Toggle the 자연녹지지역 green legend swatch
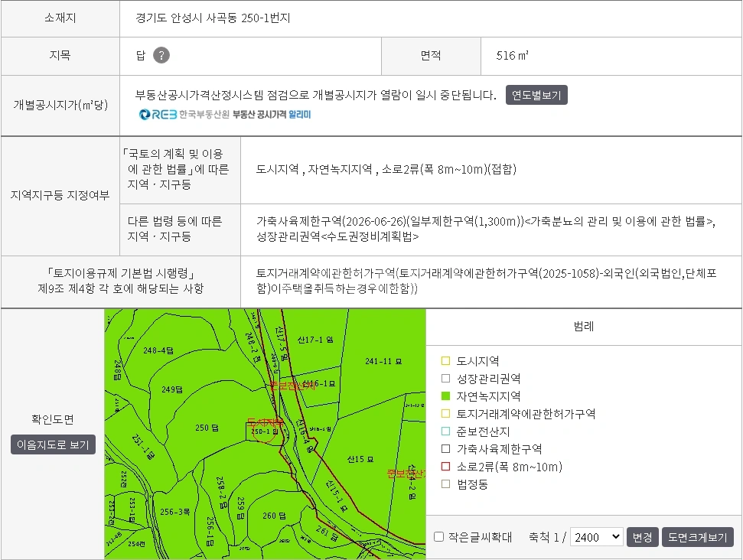The width and height of the screenshot is (743, 560). [x=445, y=396]
